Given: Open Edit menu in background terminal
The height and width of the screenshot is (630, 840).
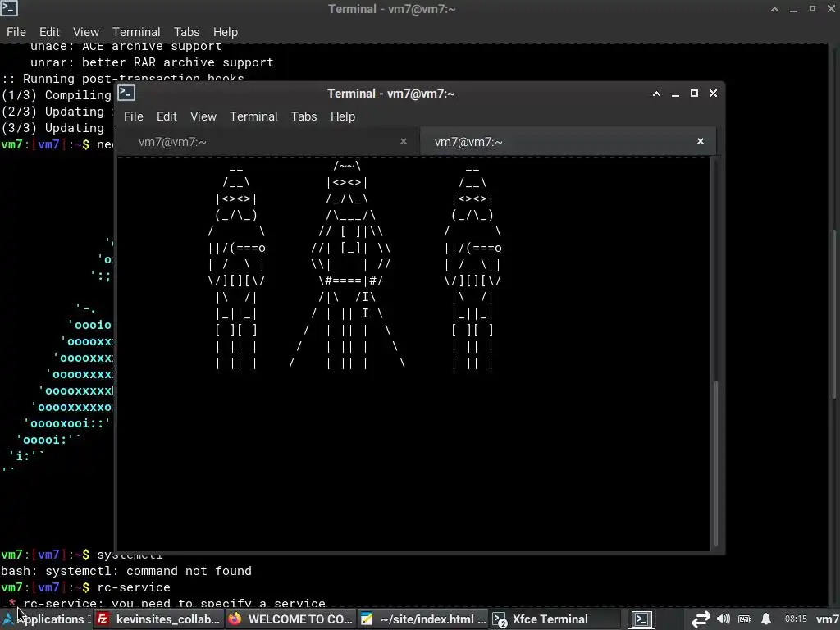Looking at the screenshot, I should [x=49, y=32].
